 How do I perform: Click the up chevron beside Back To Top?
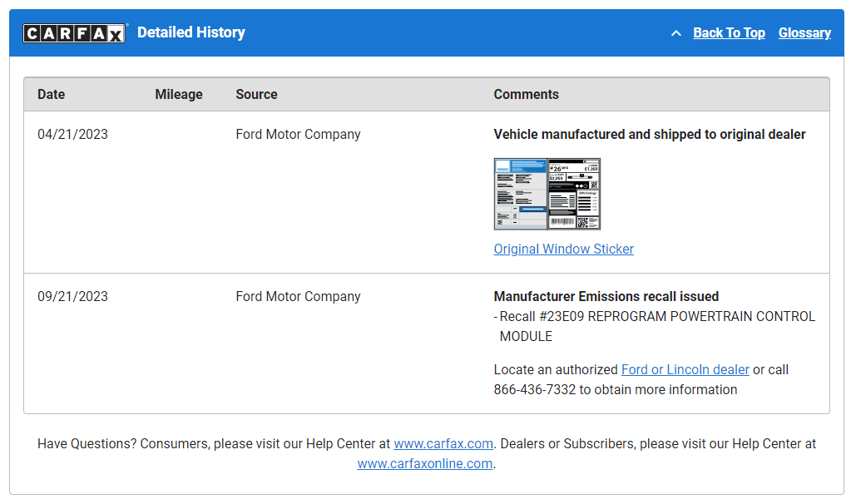pyautogui.click(x=675, y=33)
